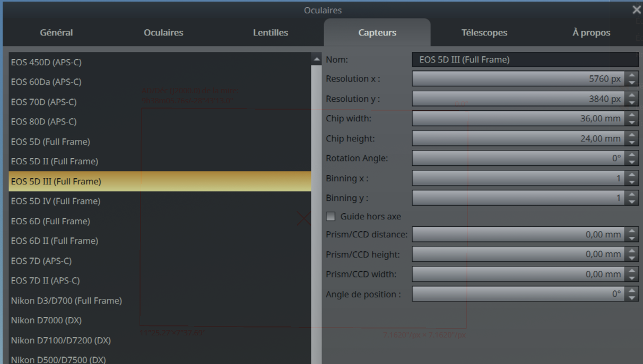
Task: Select Nikon D500/D7500 (DX) sensor
Action: [x=160, y=358]
